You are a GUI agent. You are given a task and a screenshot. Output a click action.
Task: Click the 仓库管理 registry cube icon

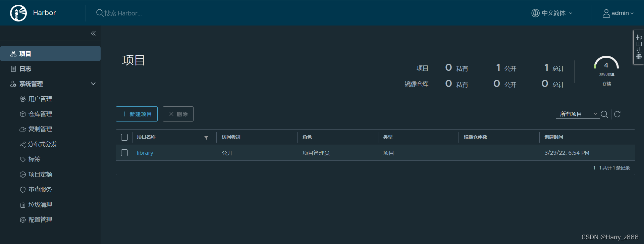(23, 114)
